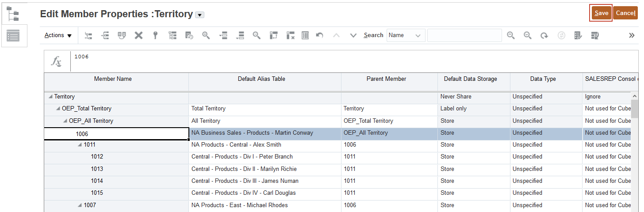This screenshot has width=644, height=212.
Task: Click the undo arrow icon
Action: (x=319, y=35)
